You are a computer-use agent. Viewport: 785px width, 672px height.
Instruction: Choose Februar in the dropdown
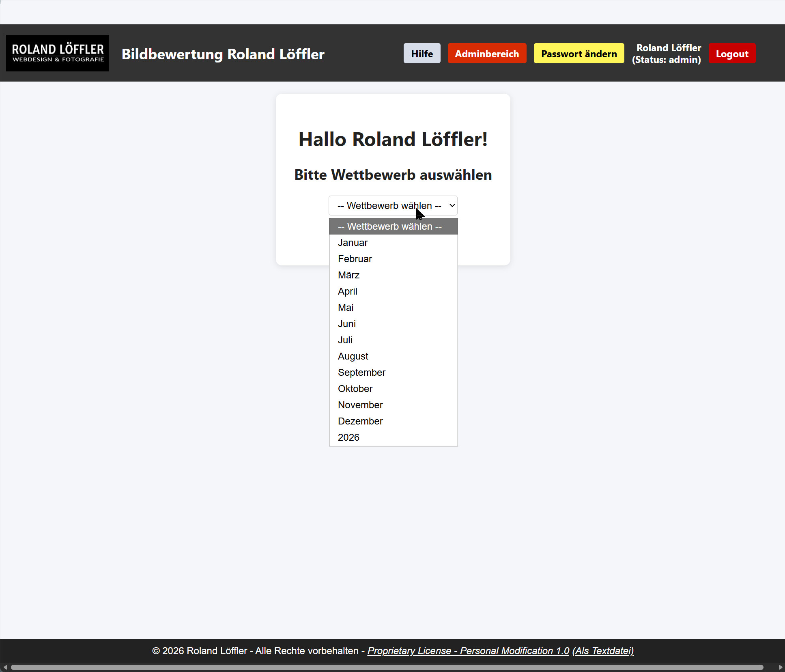pos(355,259)
